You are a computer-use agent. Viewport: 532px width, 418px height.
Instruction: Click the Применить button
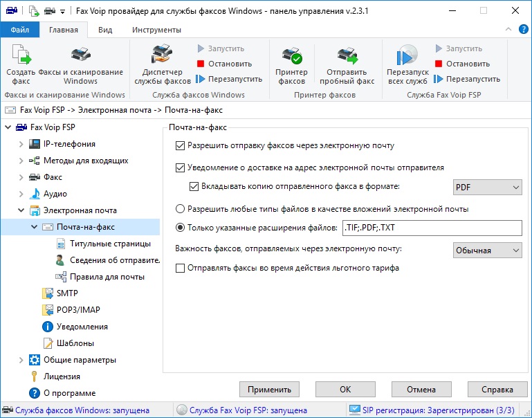[269, 389]
